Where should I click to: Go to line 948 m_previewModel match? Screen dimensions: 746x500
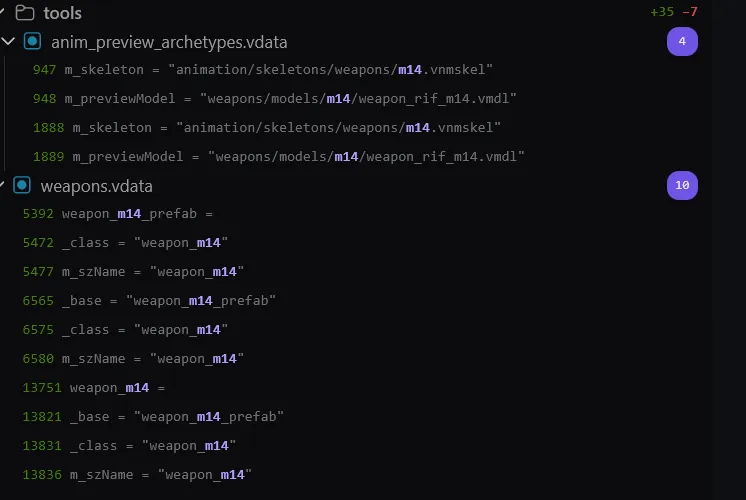(x=275, y=99)
